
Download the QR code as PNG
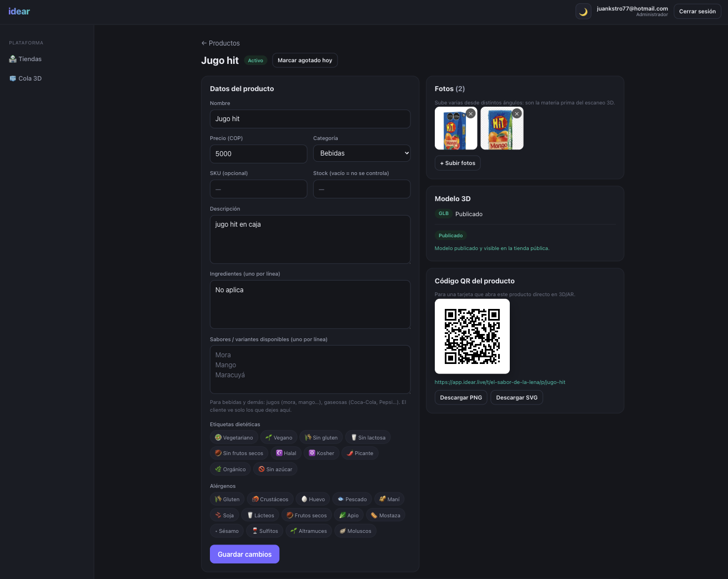(461, 398)
